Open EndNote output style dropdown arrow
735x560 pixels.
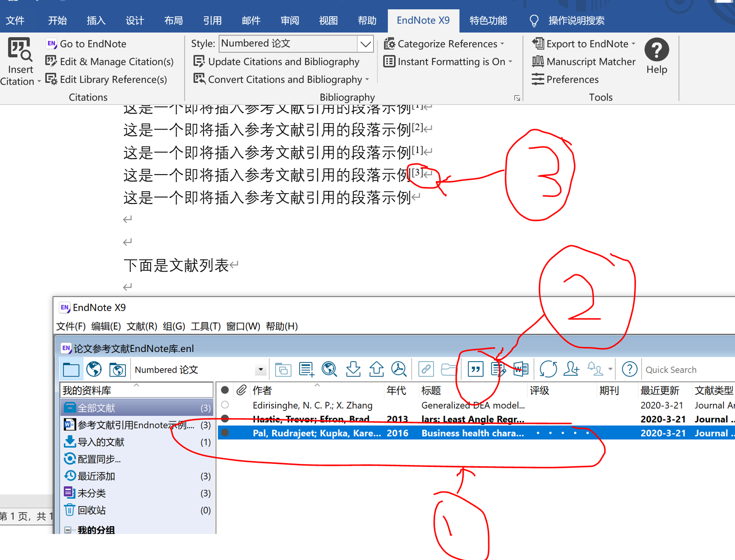261,370
